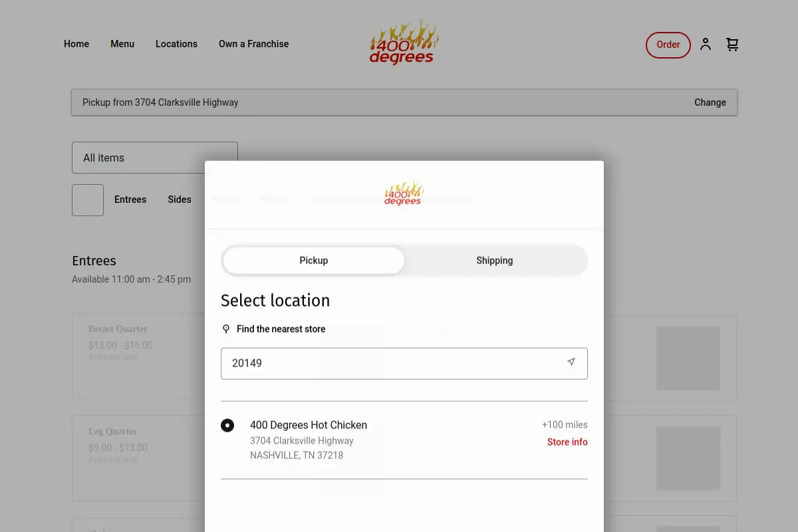This screenshot has height=532, width=798.
Task: Click the NASHVILLE, TN 37218 text
Action: 297,456
